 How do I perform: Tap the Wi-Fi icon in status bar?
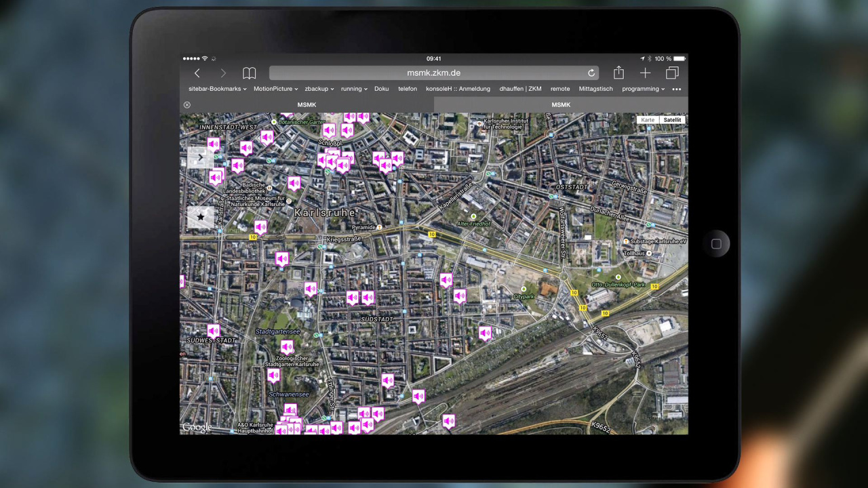[205, 59]
